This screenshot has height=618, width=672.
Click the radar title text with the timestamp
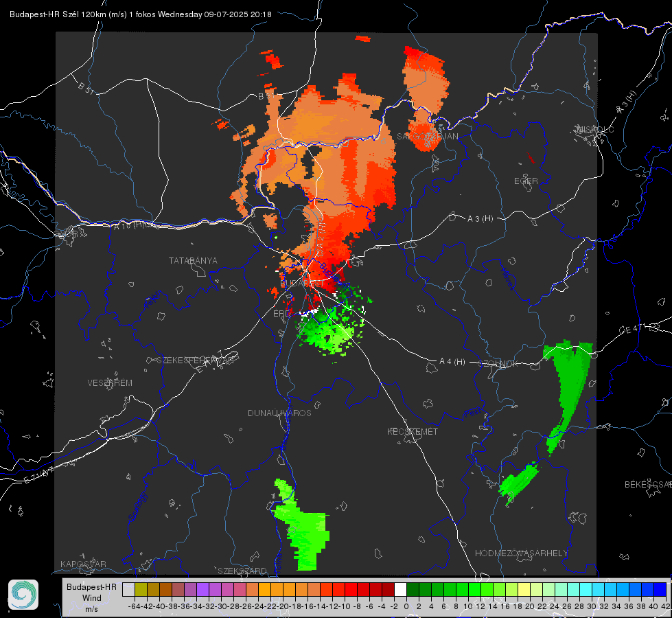click(x=141, y=14)
